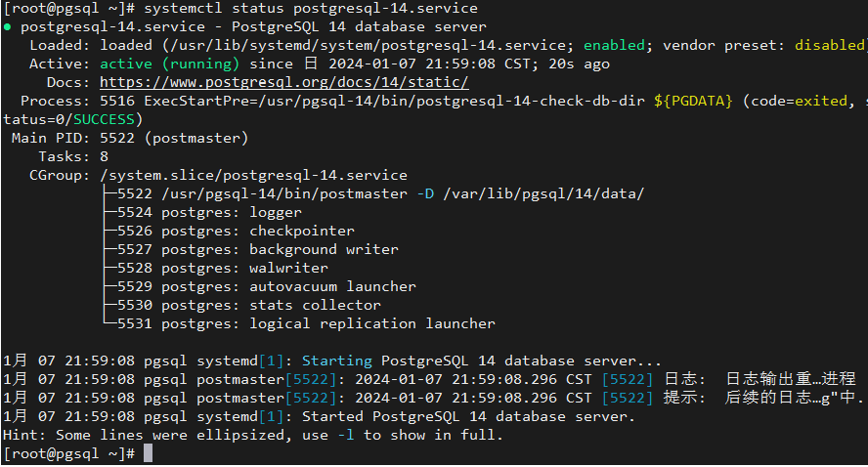Image resolution: width=868 pixels, height=467 pixels.
Task: Select the "5531 logical replication launcher" entry
Action: click(x=306, y=323)
